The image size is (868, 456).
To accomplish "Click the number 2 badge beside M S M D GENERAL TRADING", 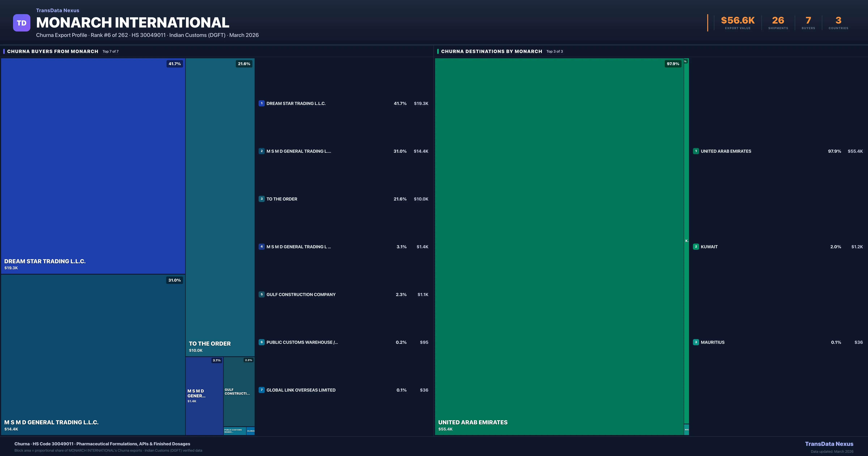I will 262,151.
